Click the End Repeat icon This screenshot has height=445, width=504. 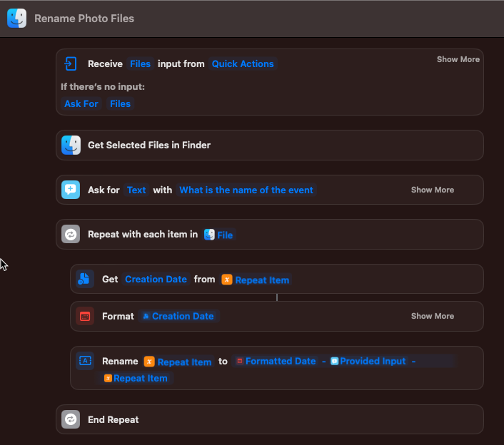[x=71, y=419]
